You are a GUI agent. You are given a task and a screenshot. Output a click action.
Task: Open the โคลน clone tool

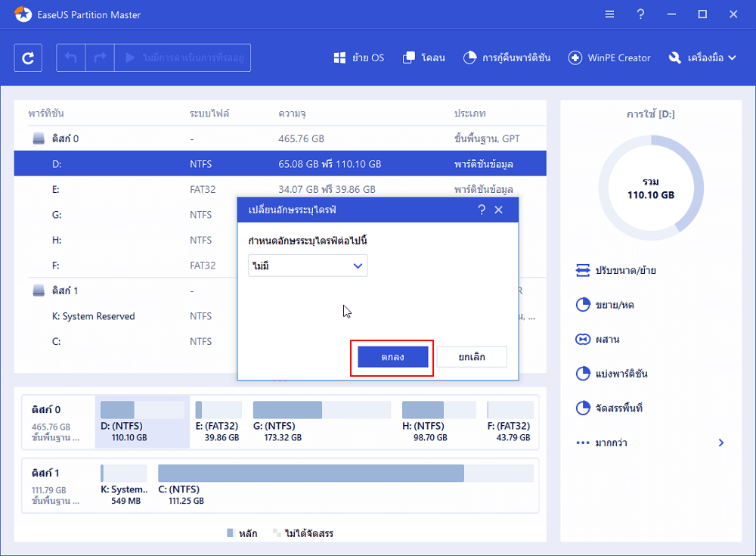[x=424, y=58]
